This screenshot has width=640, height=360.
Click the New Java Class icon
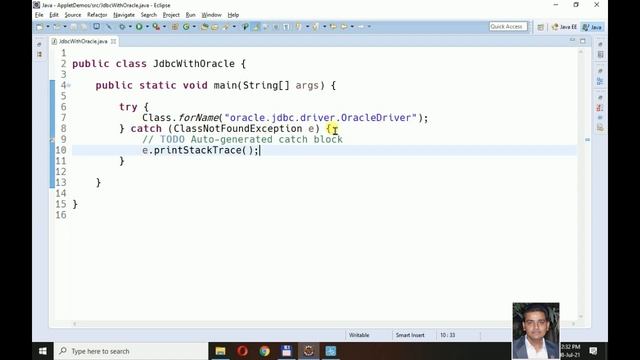(x=186, y=27)
